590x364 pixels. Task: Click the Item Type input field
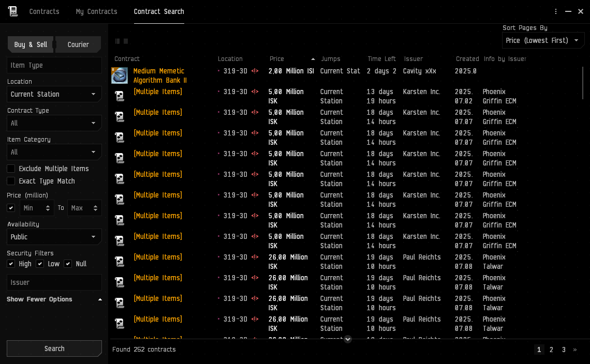54,65
